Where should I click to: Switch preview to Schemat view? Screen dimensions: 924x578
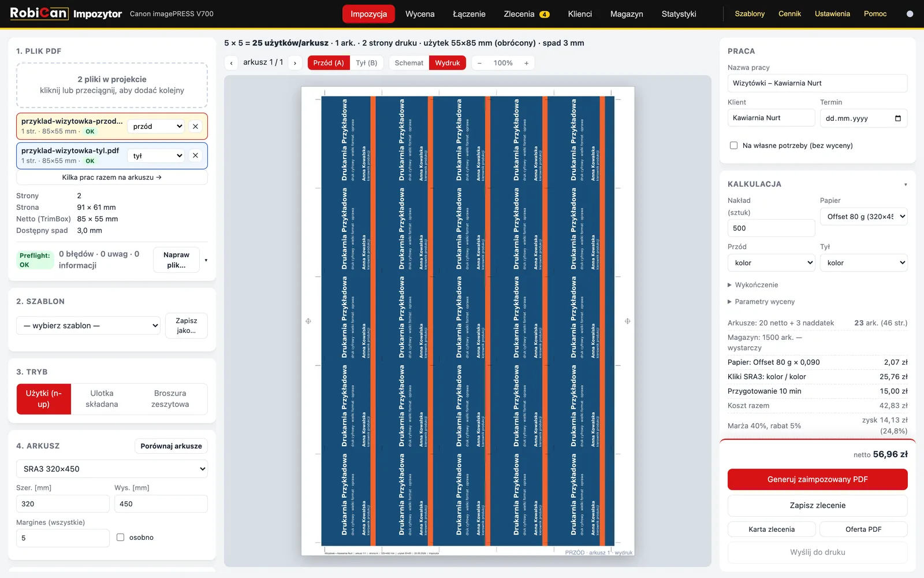[x=409, y=63]
